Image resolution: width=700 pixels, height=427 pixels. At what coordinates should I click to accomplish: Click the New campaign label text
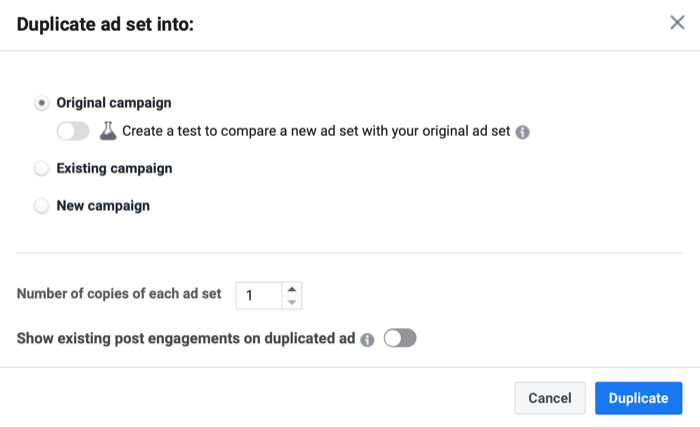click(x=103, y=206)
